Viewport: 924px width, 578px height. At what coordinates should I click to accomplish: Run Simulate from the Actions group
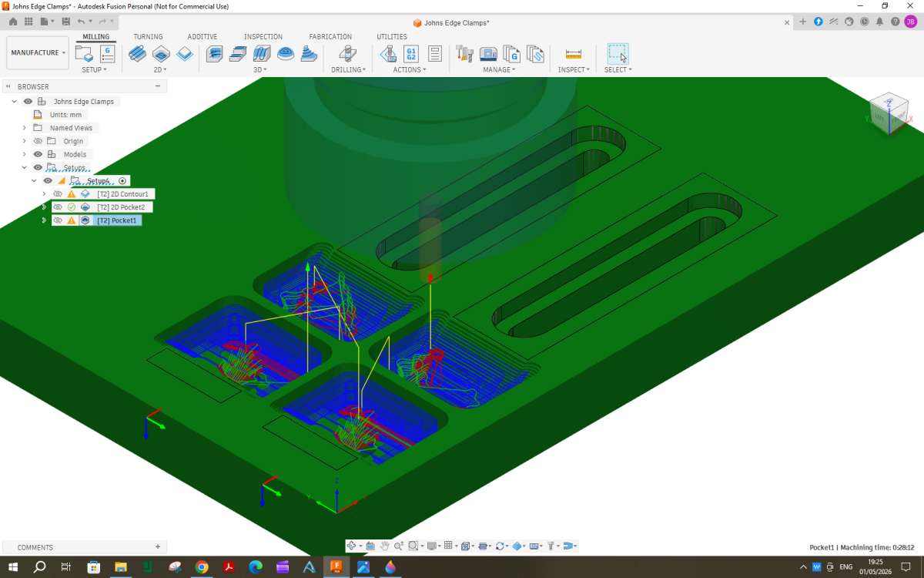(388, 53)
